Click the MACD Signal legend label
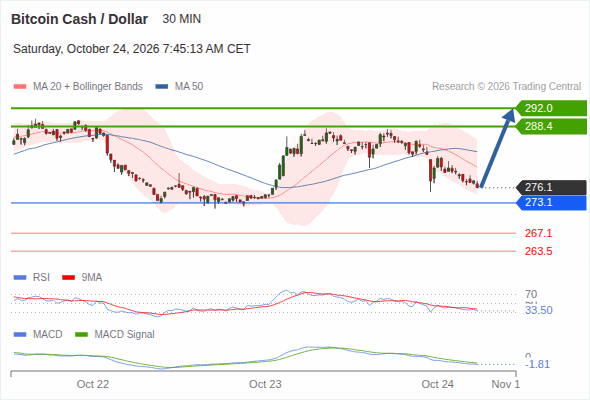Screen dimensions: 590x400 coord(124,335)
